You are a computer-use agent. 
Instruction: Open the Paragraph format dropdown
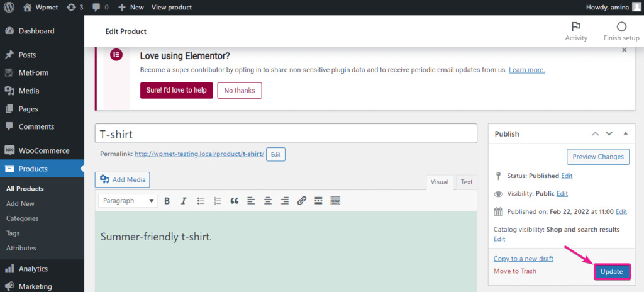[x=128, y=201]
